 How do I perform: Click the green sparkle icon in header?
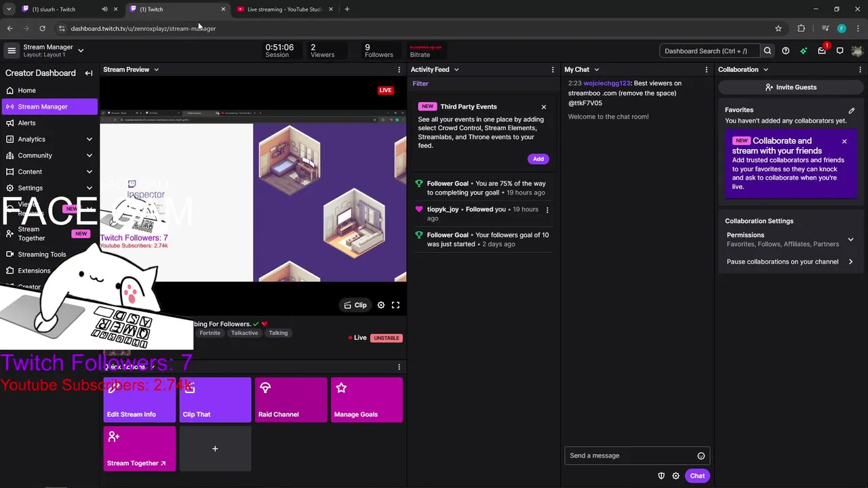tap(804, 51)
